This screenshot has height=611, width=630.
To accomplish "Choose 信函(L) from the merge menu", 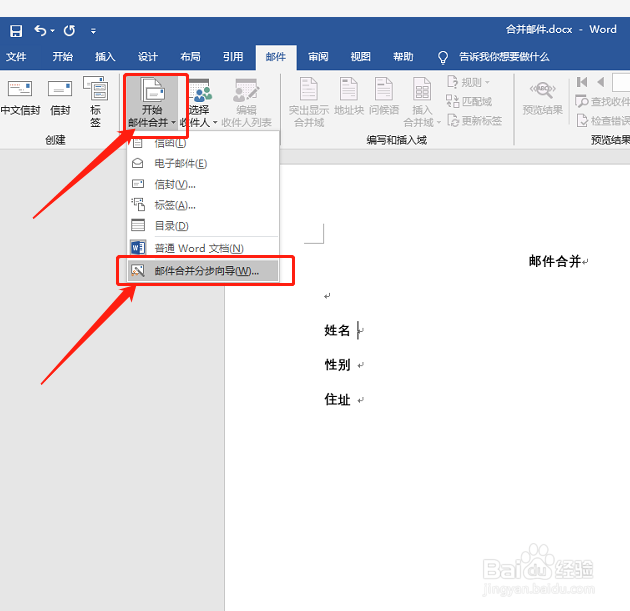I will point(202,143).
